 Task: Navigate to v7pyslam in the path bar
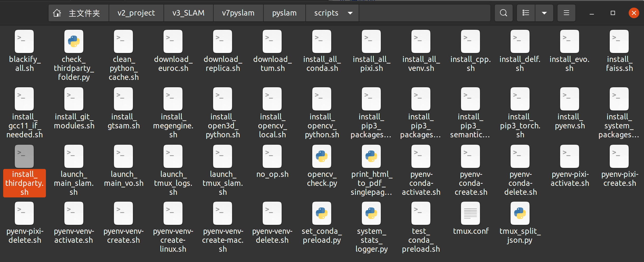pyautogui.click(x=238, y=13)
